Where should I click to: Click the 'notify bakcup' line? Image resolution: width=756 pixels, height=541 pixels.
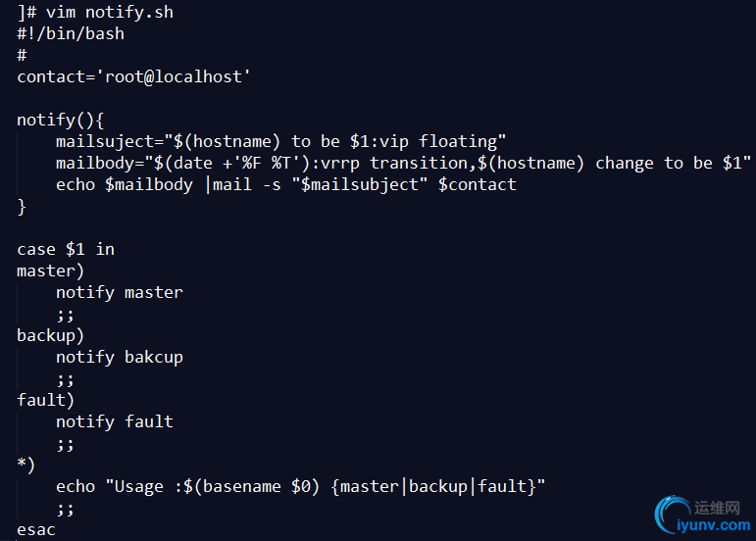point(120,357)
